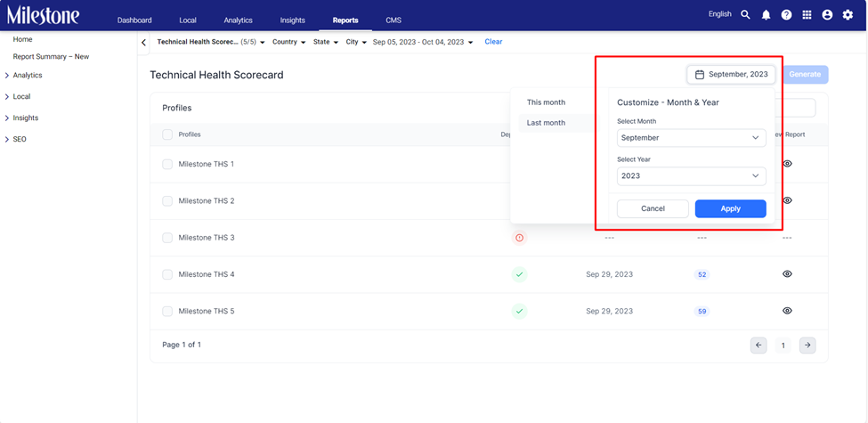
Task: Click the search magnifier icon
Action: [x=745, y=15]
